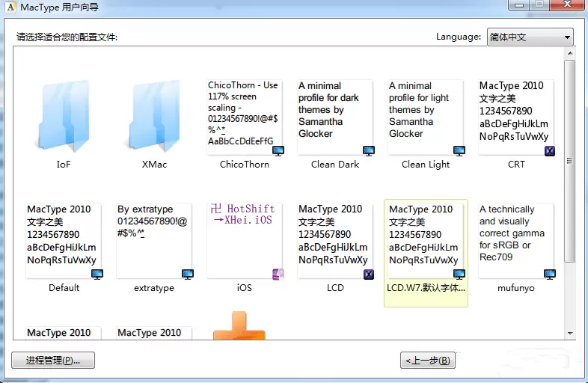
Task: Click the X badge icon on LCD
Action: click(369, 275)
